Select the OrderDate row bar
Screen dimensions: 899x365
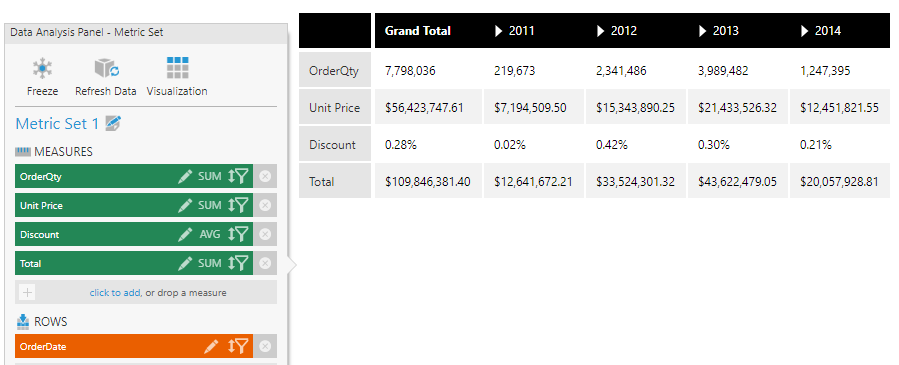(x=134, y=346)
